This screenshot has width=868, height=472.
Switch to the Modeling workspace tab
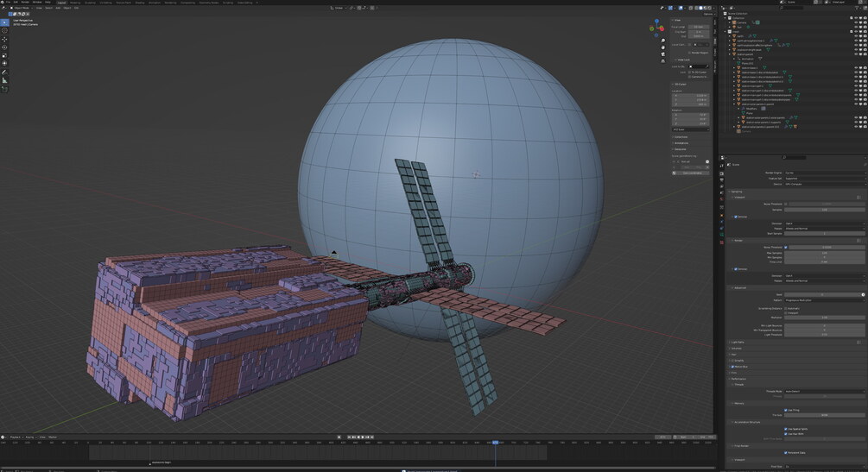click(x=75, y=3)
